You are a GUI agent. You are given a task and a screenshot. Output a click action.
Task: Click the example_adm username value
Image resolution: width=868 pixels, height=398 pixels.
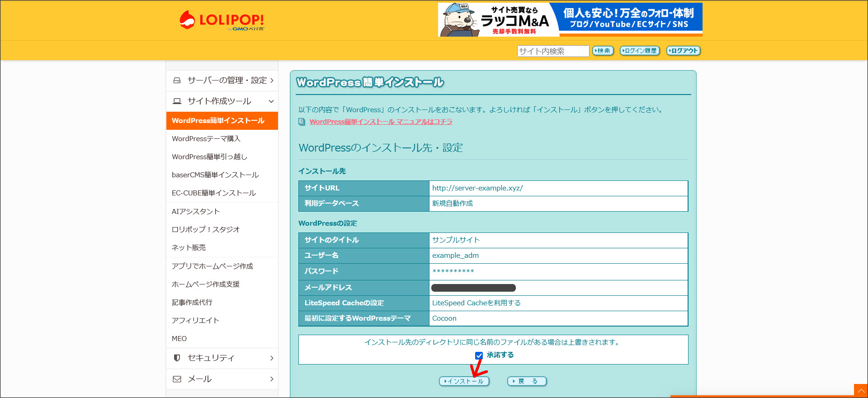pos(455,256)
